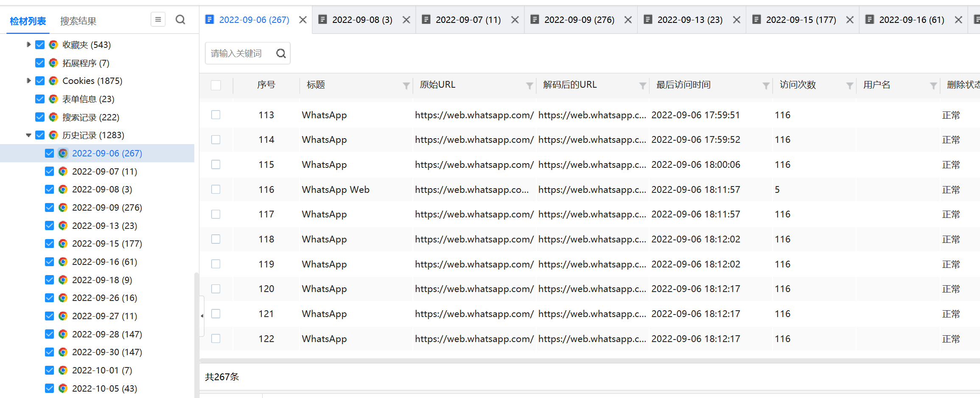Select the 2022-09-30 (147) history node
The image size is (980, 398).
point(107,352)
